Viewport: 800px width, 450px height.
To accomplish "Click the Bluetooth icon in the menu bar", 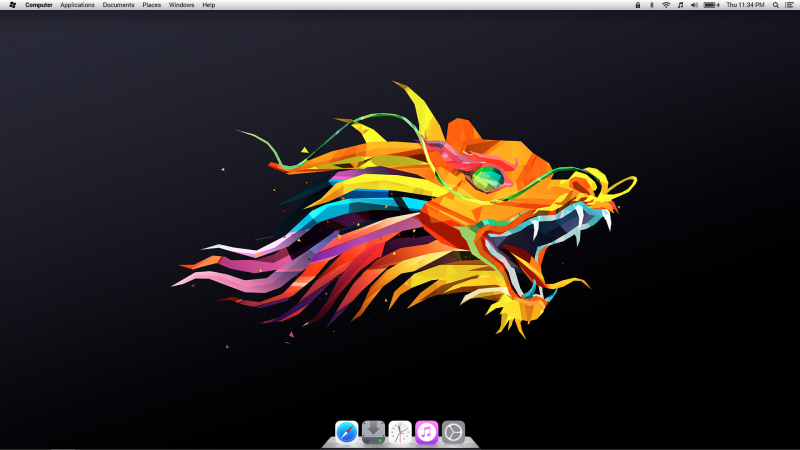I will point(652,5).
